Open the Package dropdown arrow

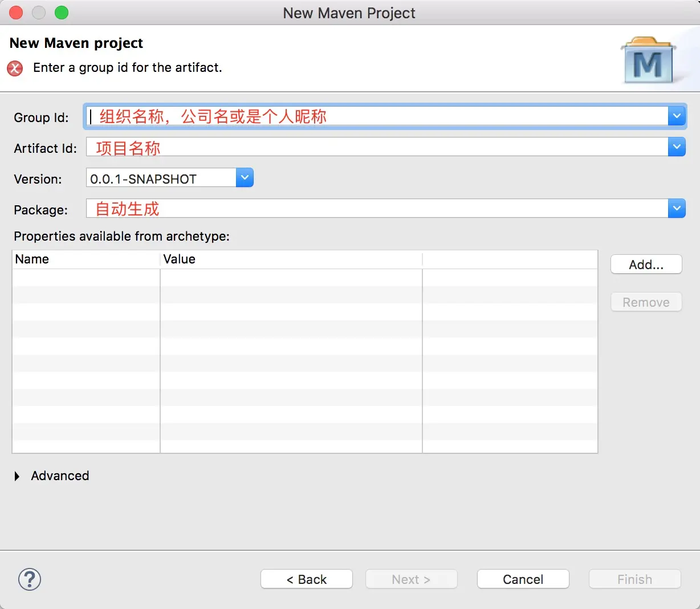677,209
